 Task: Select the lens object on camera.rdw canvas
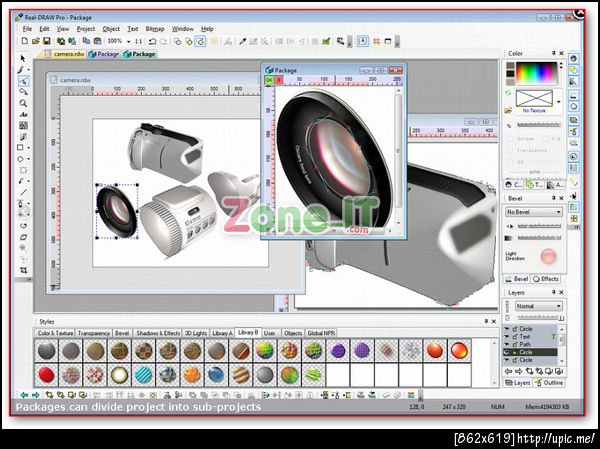pos(117,211)
